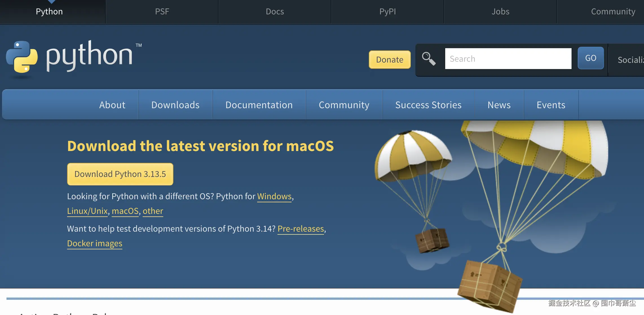The image size is (644, 315).
Task: Open the Documentation navigation menu
Action: click(x=259, y=105)
